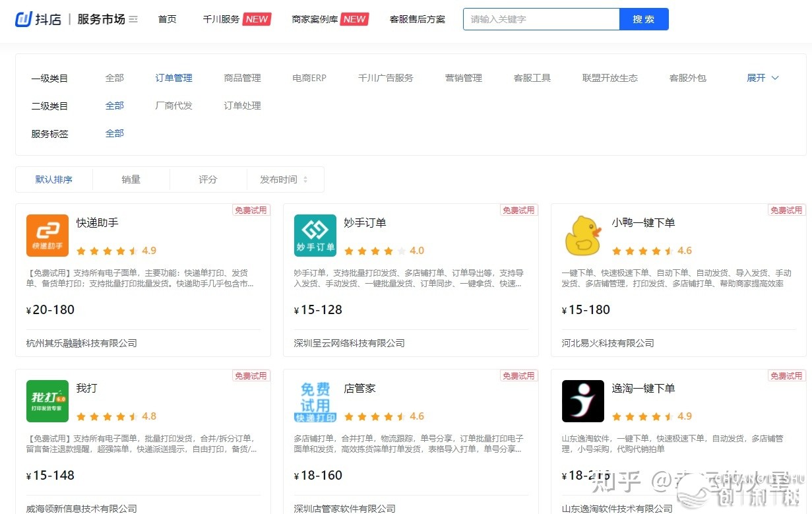This screenshot has width=812, height=514.
Task: Select the 订单管理 category
Action: (174, 78)
